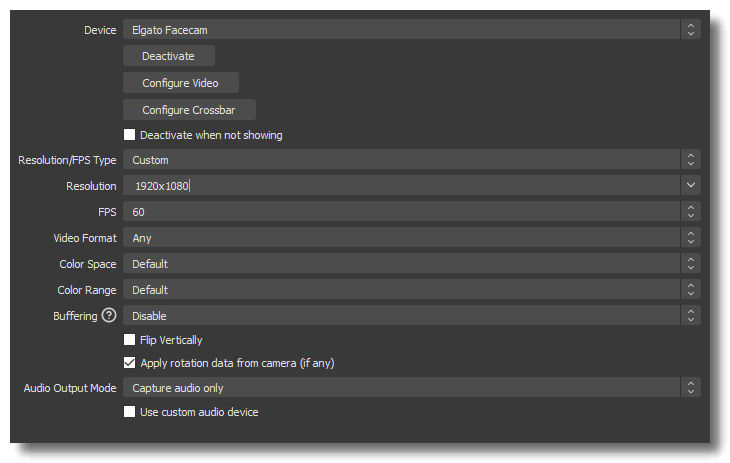
Task: Open the Buffering help question-mark icon
Action: tap(109, 315)
